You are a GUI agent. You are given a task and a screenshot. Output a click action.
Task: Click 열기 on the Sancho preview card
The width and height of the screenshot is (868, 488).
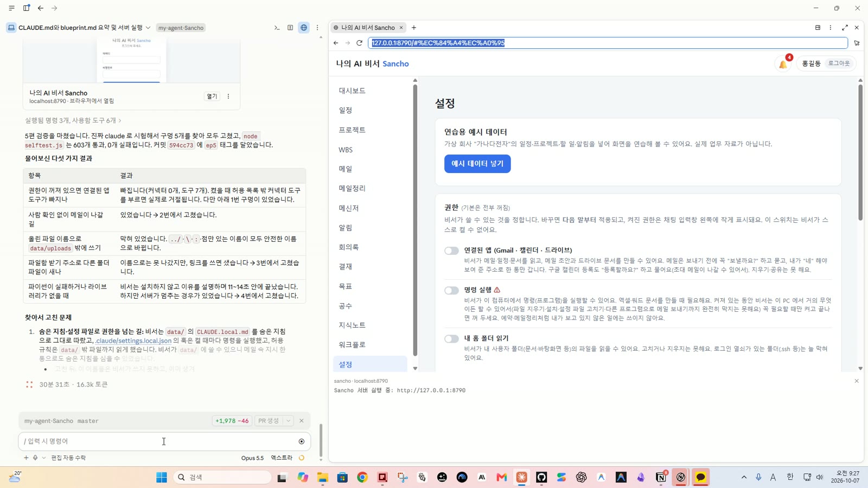[212, 97]
